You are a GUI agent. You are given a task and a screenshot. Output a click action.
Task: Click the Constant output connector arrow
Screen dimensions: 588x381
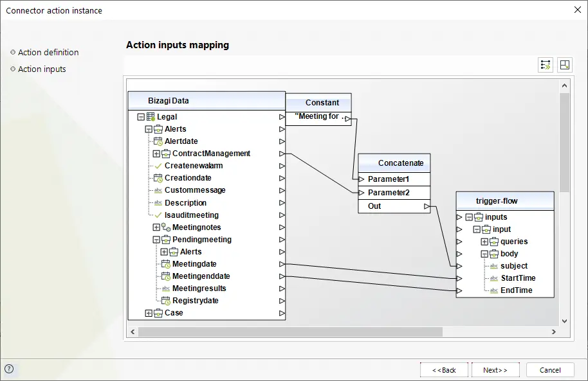348,119
